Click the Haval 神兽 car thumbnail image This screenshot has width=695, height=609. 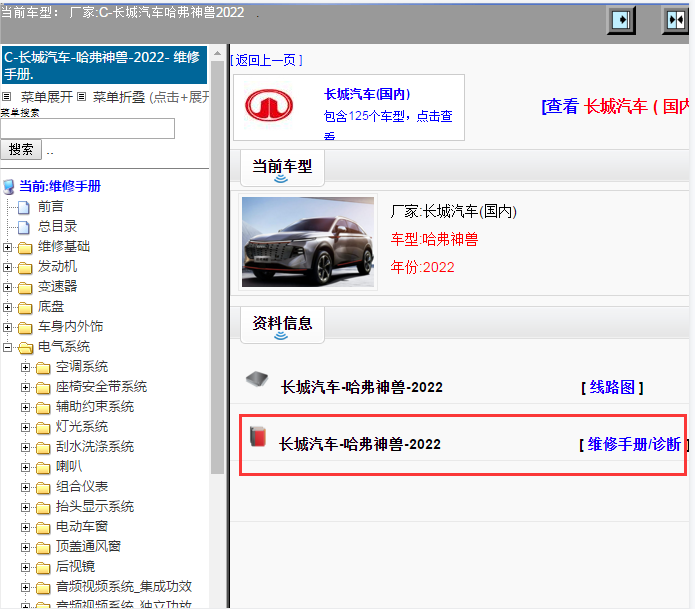(x=308, y=242)
